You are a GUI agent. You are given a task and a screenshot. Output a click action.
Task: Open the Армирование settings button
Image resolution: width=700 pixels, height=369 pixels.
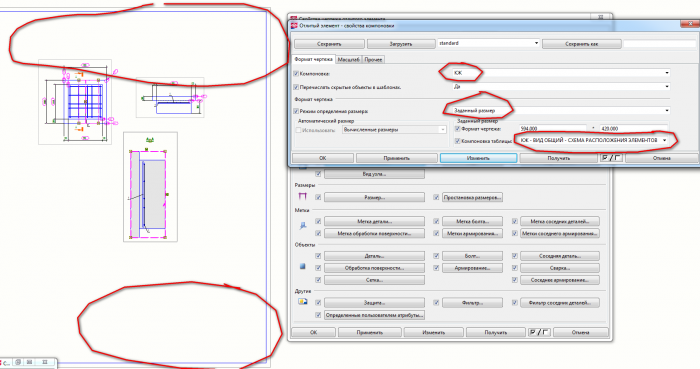coord(472,268)
